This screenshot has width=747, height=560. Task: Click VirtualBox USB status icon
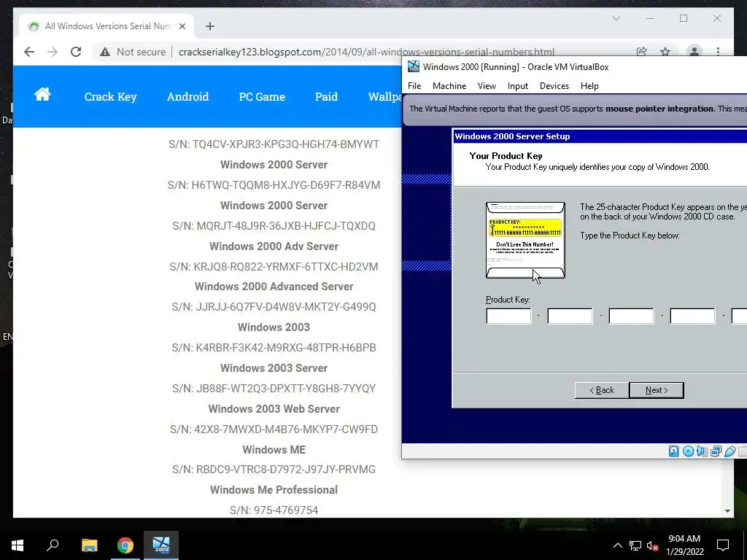click(x=729, y=451)
